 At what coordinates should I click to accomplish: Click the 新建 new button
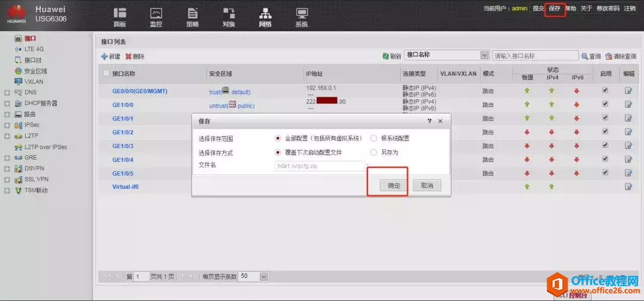pos(110,56)
